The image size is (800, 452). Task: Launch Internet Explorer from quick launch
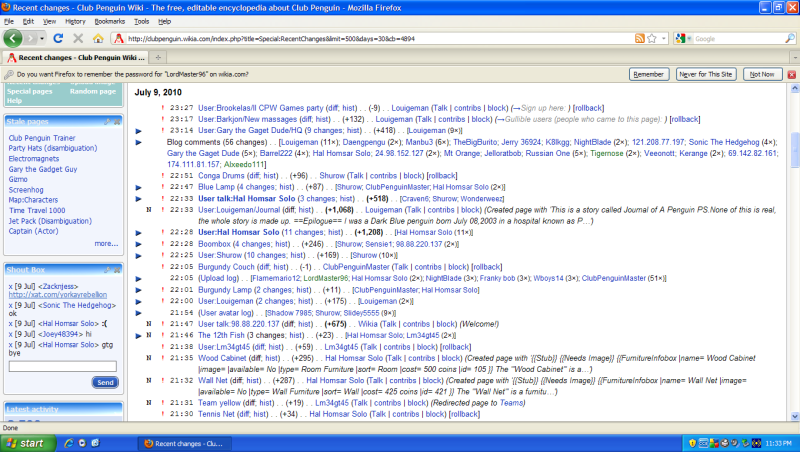click(69, 443)
